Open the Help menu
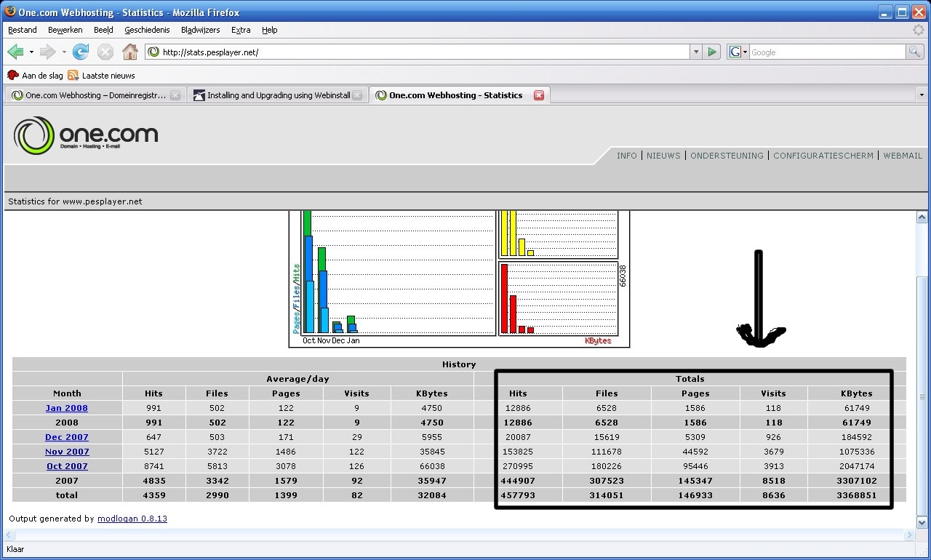 tap(270, 30)
